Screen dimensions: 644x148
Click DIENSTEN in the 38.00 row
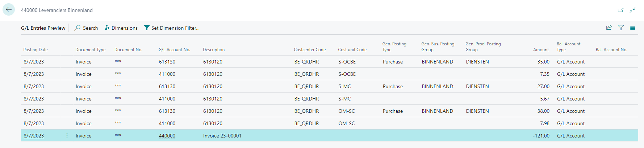point(477,111)
